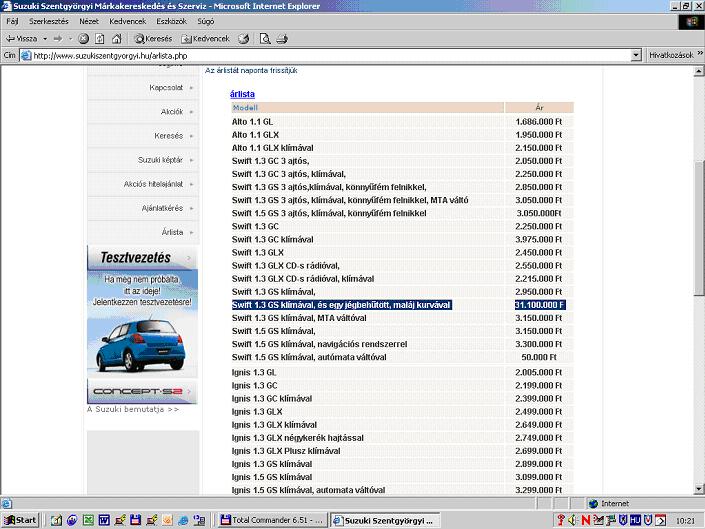Expand the Hivatkozások links chevron
Screen dimensions: 705x529
[x=699, y=56]
